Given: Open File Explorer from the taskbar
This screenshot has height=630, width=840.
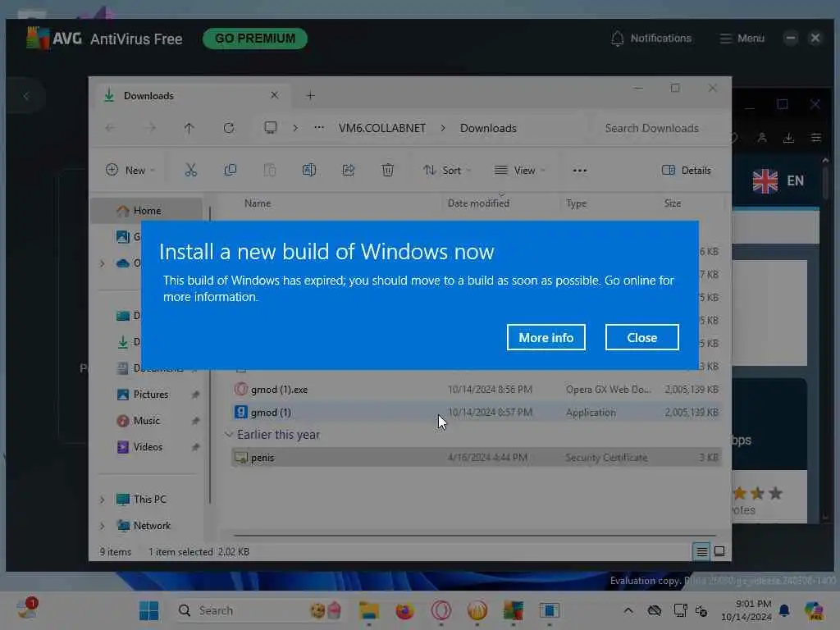Looking at the screenshot, I should 368,610.
